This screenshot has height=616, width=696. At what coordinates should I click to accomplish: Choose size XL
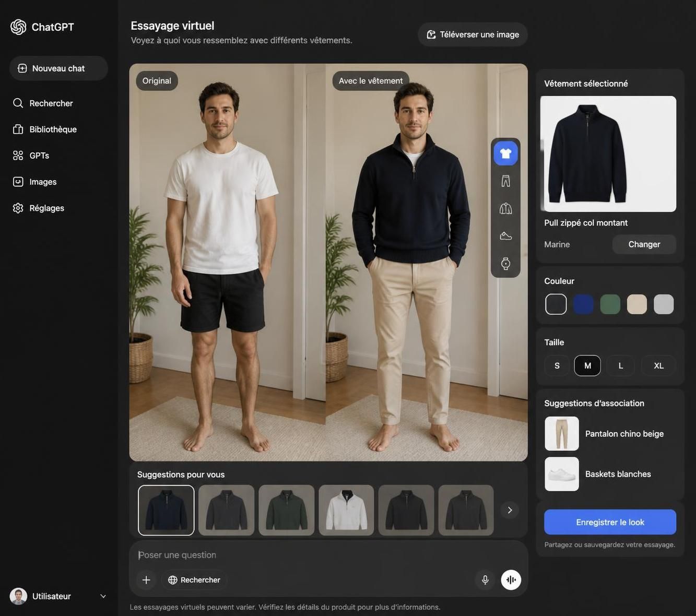tap(659, 366)
